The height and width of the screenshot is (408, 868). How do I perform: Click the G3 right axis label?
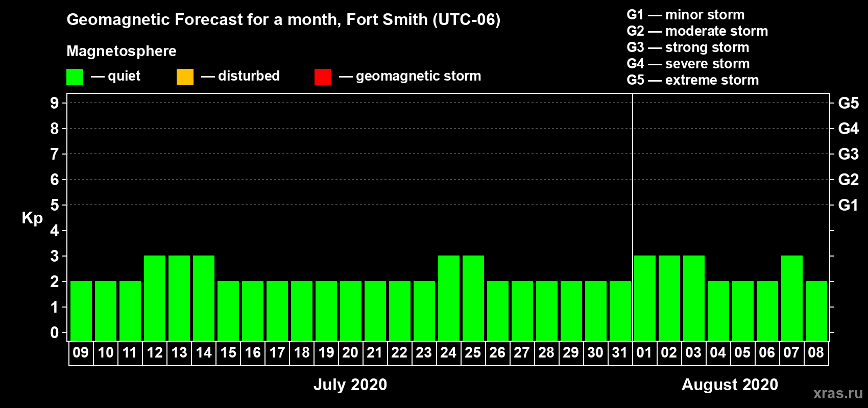849,154
